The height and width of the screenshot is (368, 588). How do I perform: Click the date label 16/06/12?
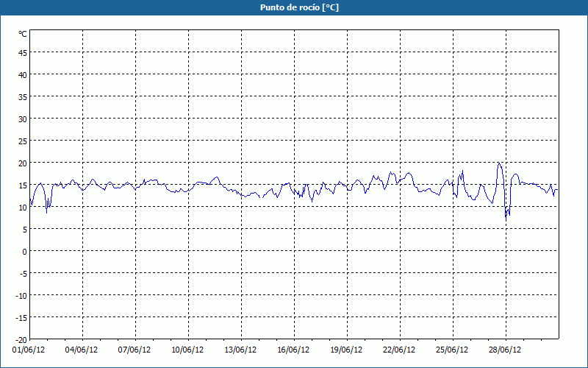tap(293, 350)
